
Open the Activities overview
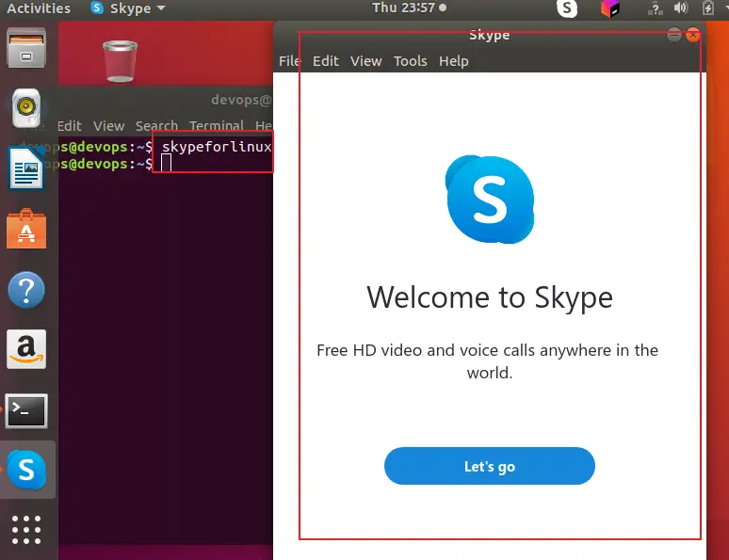tap(39, 8)
